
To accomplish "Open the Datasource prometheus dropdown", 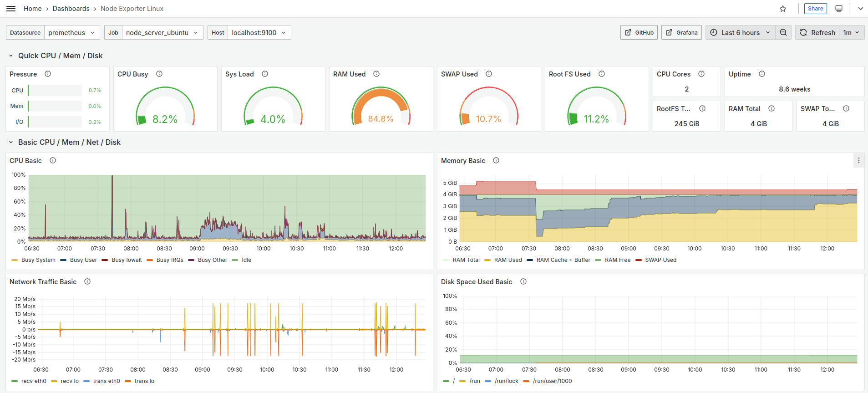I will 72,32.
